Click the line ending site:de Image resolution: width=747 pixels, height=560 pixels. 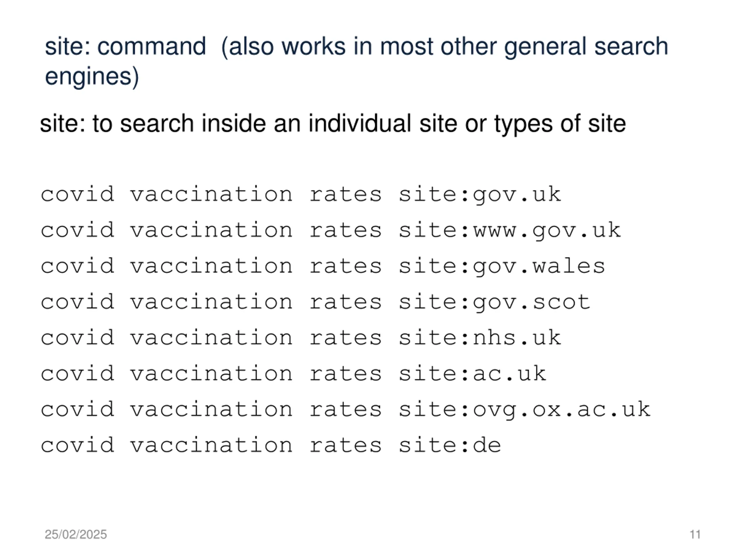tap(270, 445)
